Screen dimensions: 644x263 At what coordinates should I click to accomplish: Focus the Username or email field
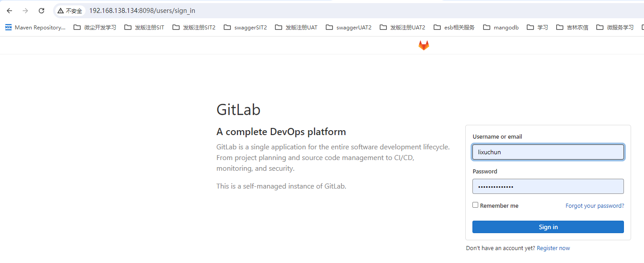pyautogui.click(x=548, y=152)
